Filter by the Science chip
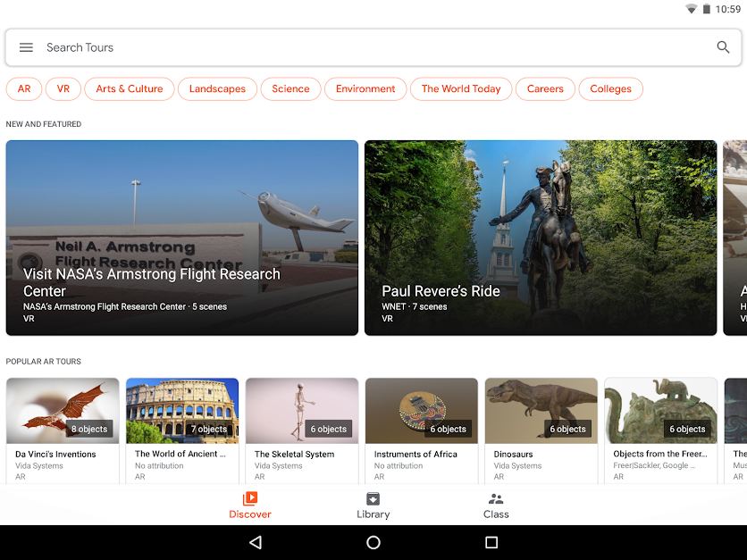The width and height of the screenshot is (747, 560). (290, 89)
